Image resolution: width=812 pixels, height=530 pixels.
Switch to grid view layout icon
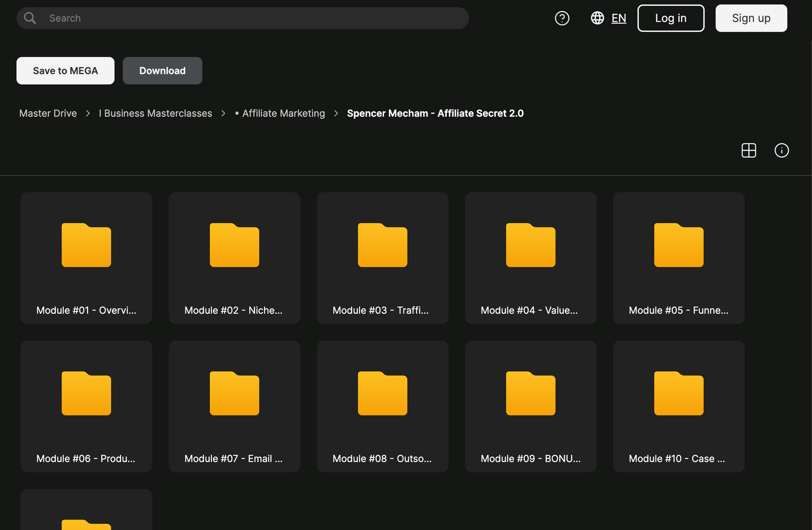coord(749,150)
